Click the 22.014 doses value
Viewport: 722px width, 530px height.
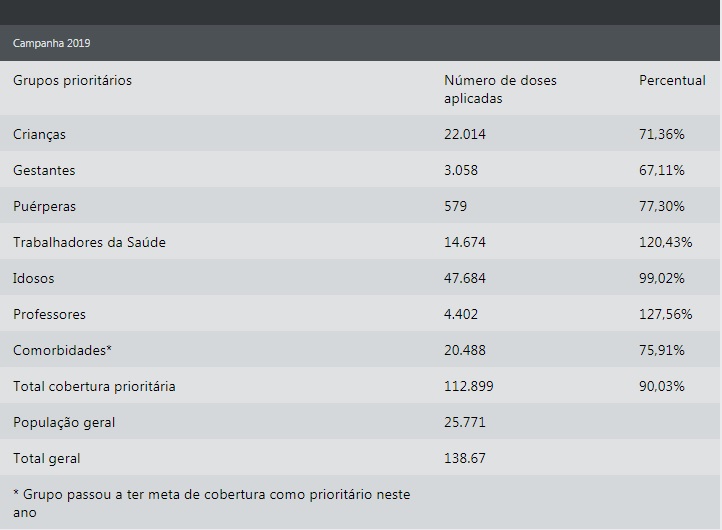(x=465, y=134)
